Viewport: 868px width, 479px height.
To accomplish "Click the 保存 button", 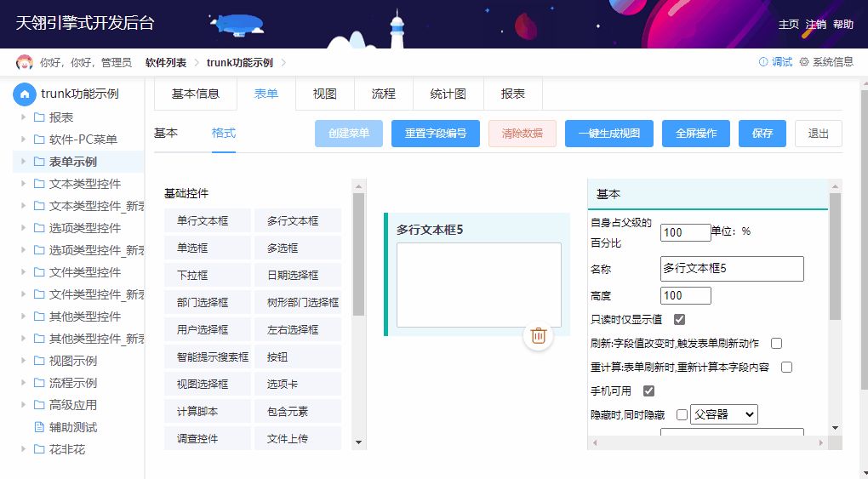I will pyautogui.click(x=762, y=134).
